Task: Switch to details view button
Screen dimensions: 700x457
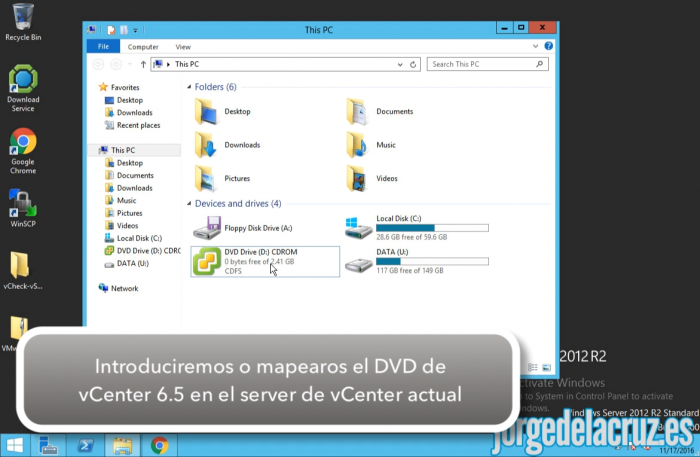Action: (x=533, y=367)
